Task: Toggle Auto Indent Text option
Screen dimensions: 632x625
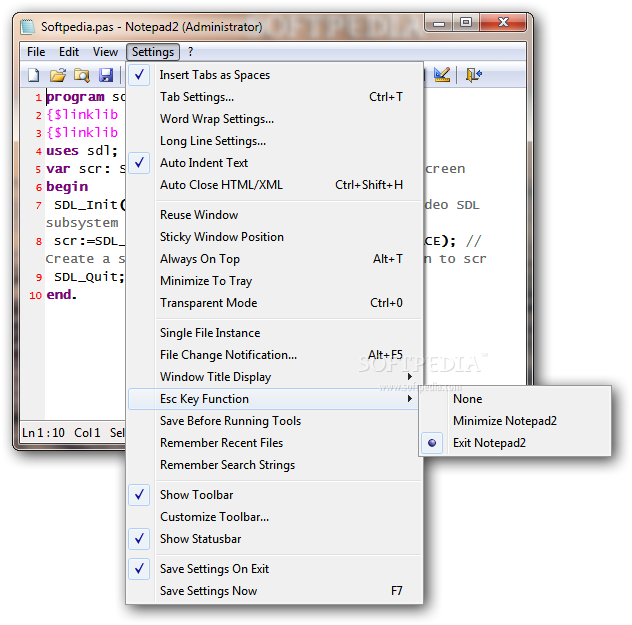Action: tap(275, 163)
